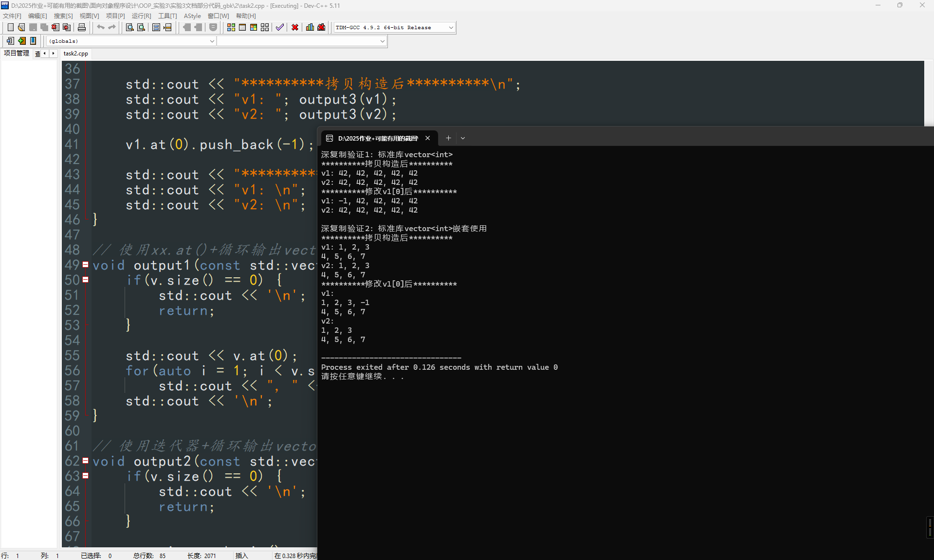Click the Close file toolbar icon
Screen dimensions: 934x560
tap(55, 27)
